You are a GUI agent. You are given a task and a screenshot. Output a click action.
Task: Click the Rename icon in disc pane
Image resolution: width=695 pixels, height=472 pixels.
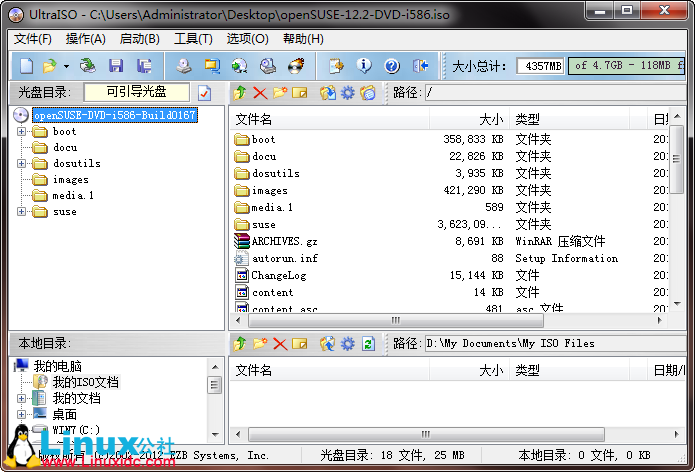300,93
